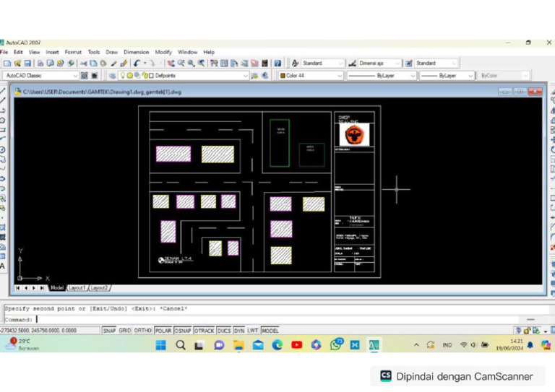This screenshot has width=555, height=392.
Task: Open Plot Preview icon
Action: 51,64
